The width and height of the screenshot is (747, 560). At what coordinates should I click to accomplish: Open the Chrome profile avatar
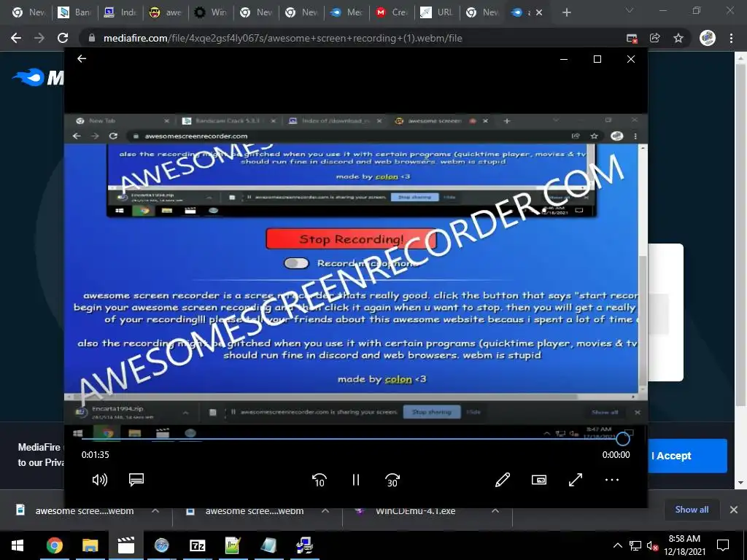[708, 38]
